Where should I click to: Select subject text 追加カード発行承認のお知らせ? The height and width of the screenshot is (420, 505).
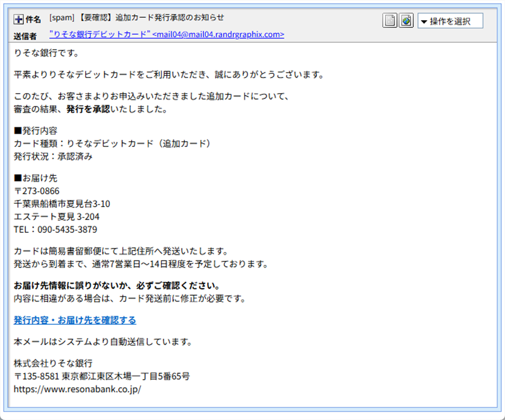tap(170, 18)
